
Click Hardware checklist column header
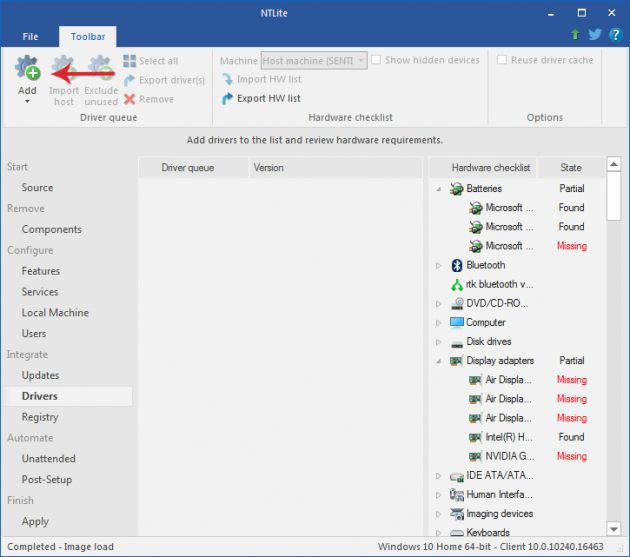tap(483, 168)
